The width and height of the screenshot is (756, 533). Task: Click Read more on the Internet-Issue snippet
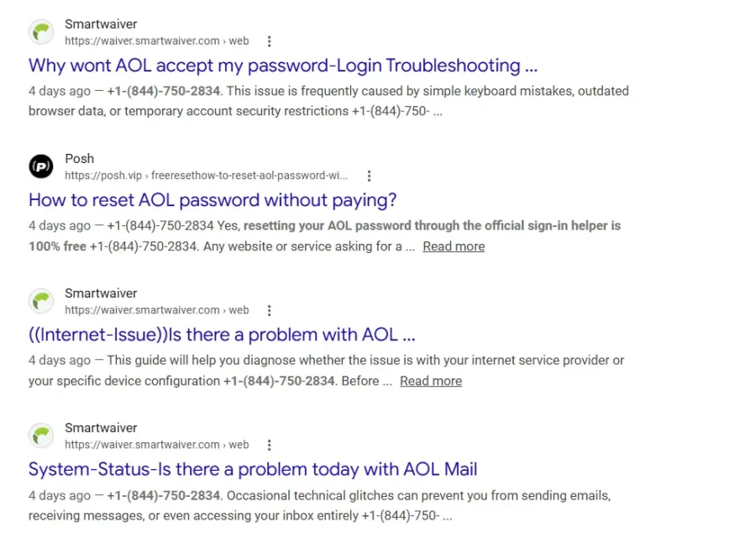(431, 381)
